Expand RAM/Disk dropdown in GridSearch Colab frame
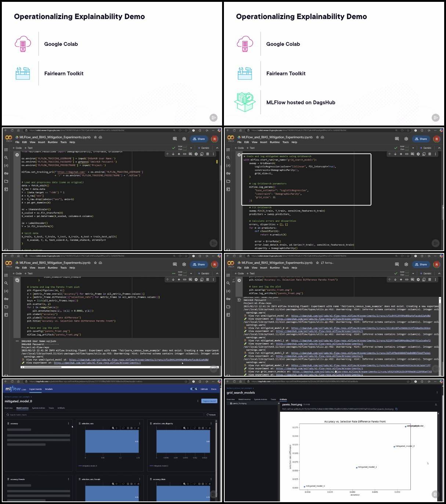The height and width of the screenshot is (504, 446). pos(413,148)
